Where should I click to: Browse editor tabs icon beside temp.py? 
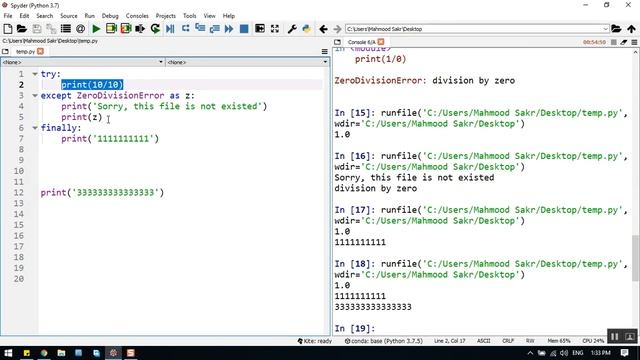5,51
